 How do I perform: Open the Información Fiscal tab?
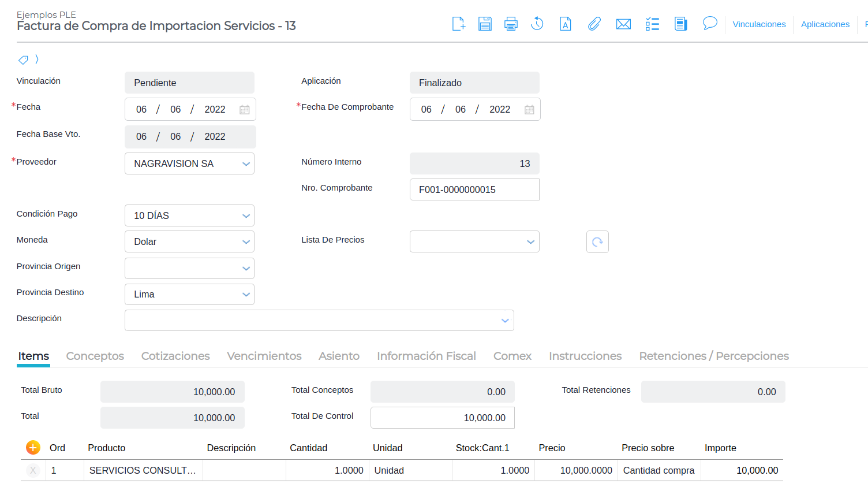pos(426,356)
